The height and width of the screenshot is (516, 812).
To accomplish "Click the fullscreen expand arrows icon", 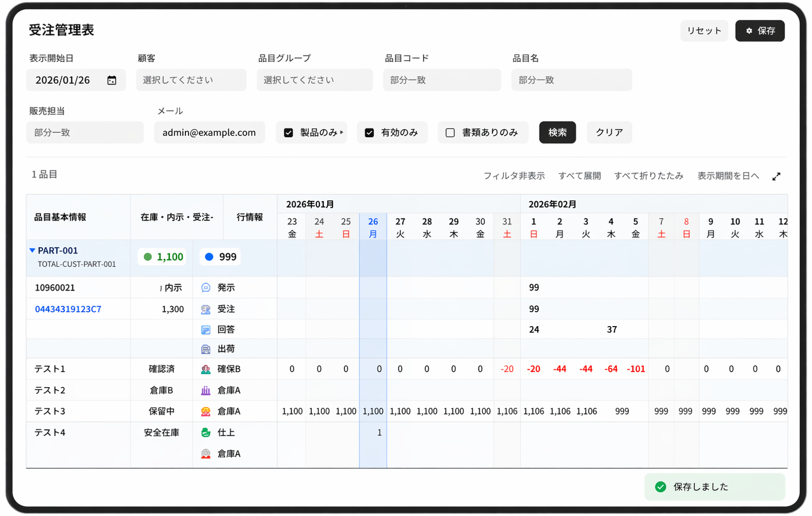I will [x=776, y=176].
